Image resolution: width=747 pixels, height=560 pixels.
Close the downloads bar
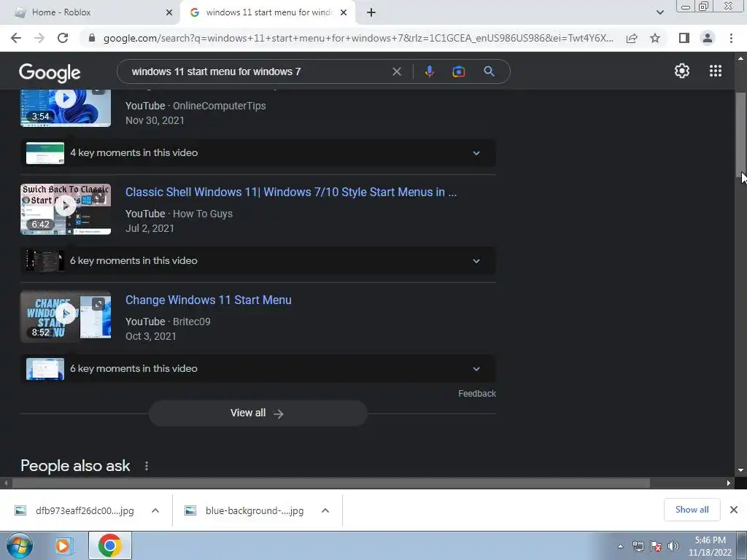[x=734, y=510]
